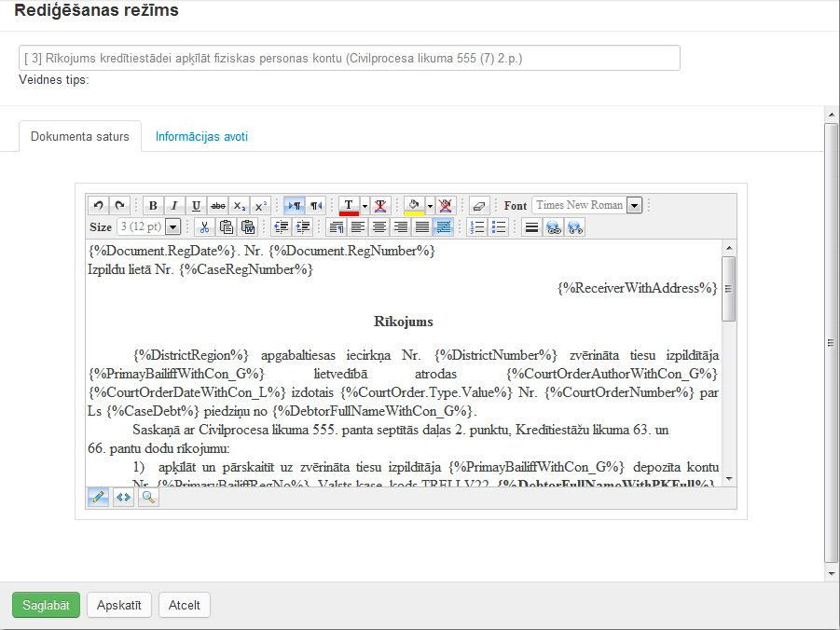Open the Times New Roman font dropdown
The height and width of the screenshot is (630, 840).
tap(635, 206)
